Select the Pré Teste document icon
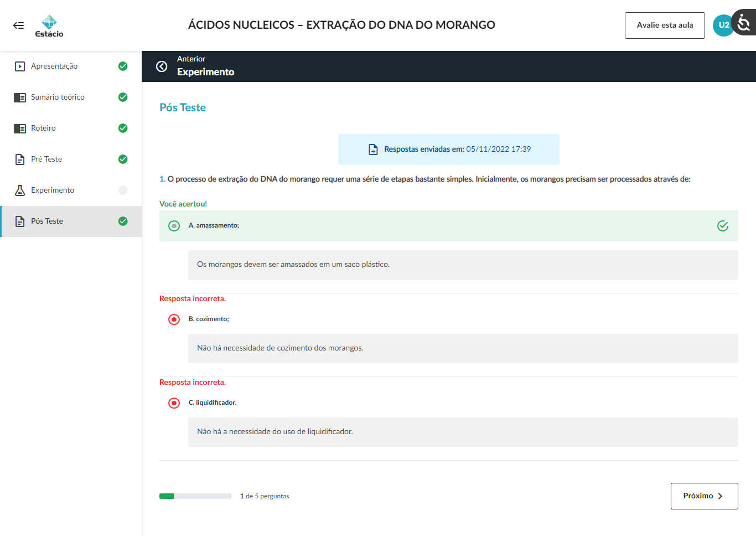Viewport: 756px width, 536px height. [x=20, y=159]
